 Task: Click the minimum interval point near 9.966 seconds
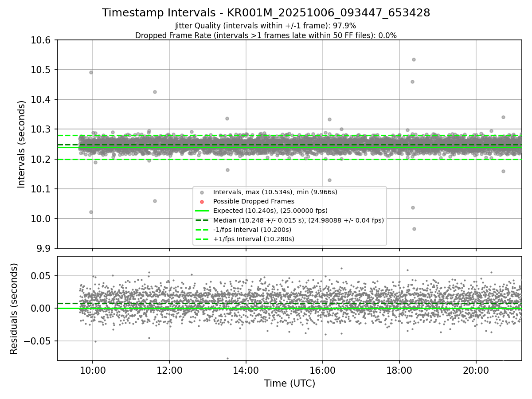tap(414, 229)
